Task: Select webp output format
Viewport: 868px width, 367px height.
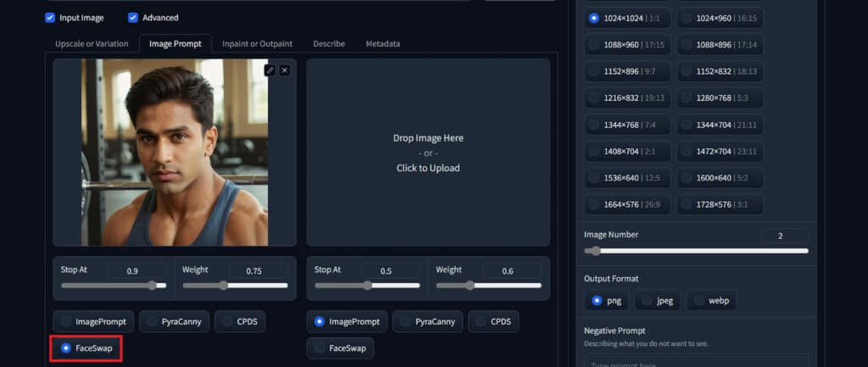Action: [x=709, y=301]
